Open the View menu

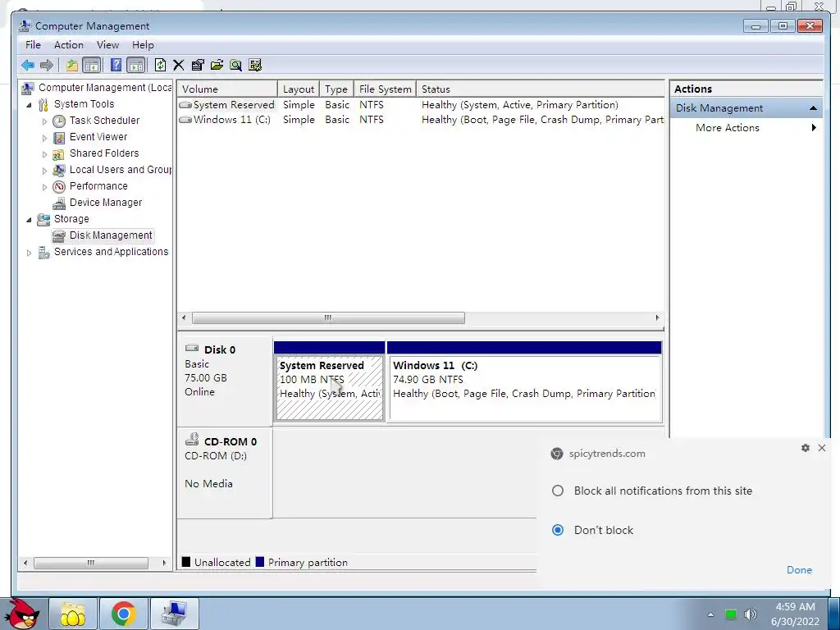click(x=107, y=45)
